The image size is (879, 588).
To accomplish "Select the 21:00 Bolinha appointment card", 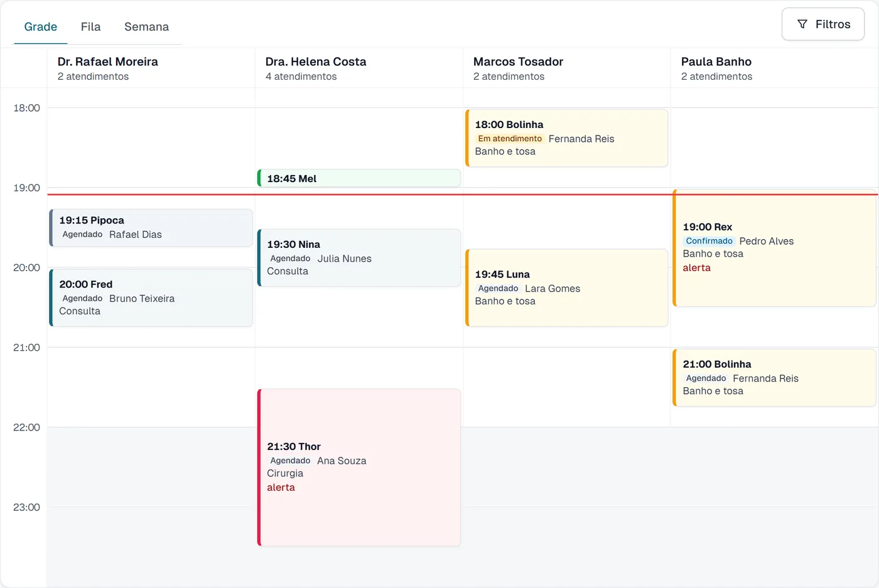I will pyautogui.click(x=775, y=378).
